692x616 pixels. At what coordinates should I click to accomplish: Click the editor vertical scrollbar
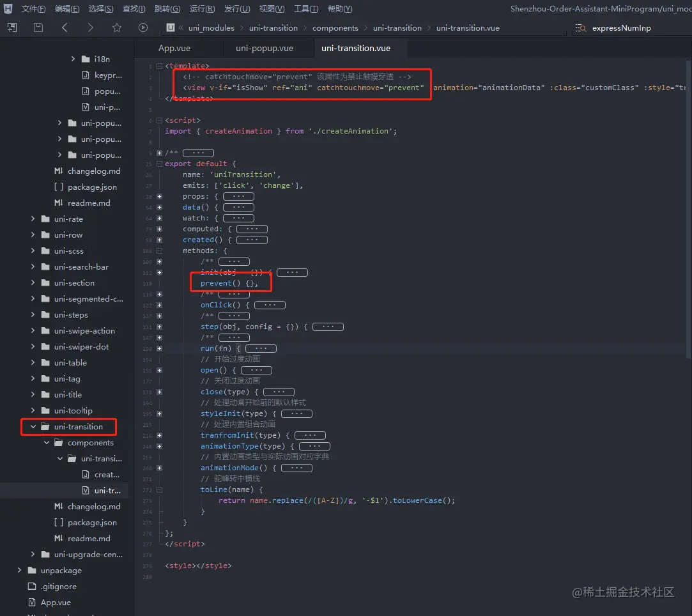coord(688,209)
